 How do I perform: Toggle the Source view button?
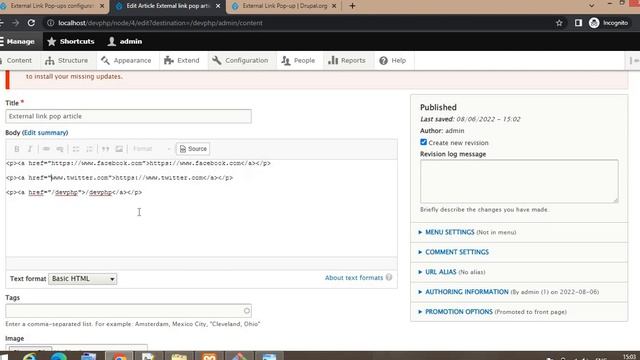[x=193, y=149]
